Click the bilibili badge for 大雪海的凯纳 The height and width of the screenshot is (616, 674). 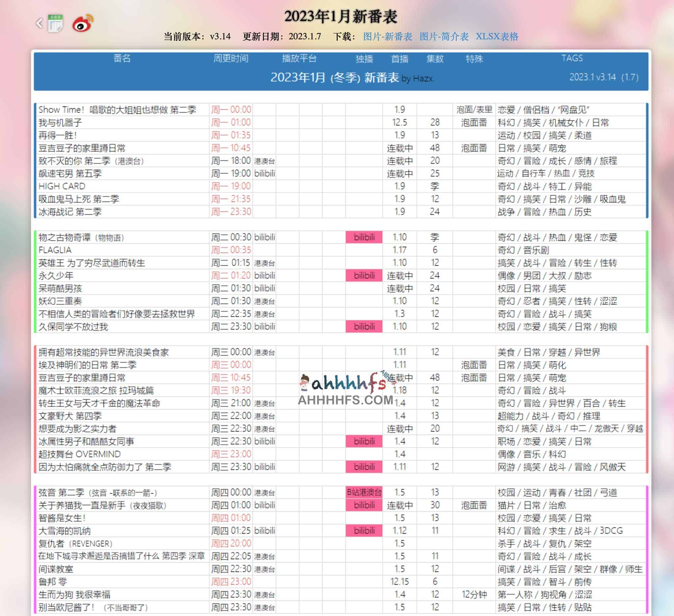coord(364,530)
